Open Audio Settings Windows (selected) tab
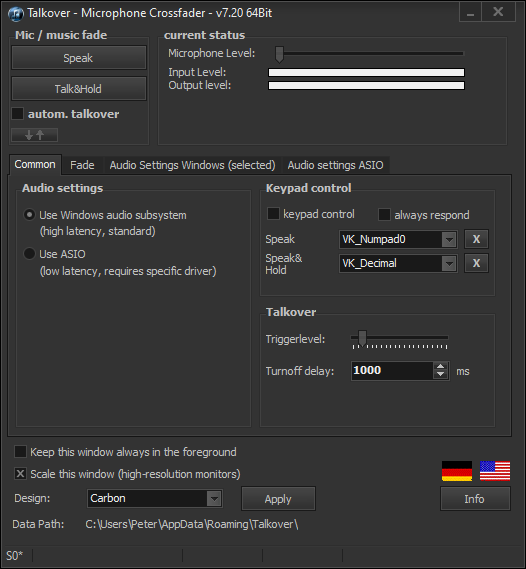This screenshot has width=526, height=569. click(192, 165)
